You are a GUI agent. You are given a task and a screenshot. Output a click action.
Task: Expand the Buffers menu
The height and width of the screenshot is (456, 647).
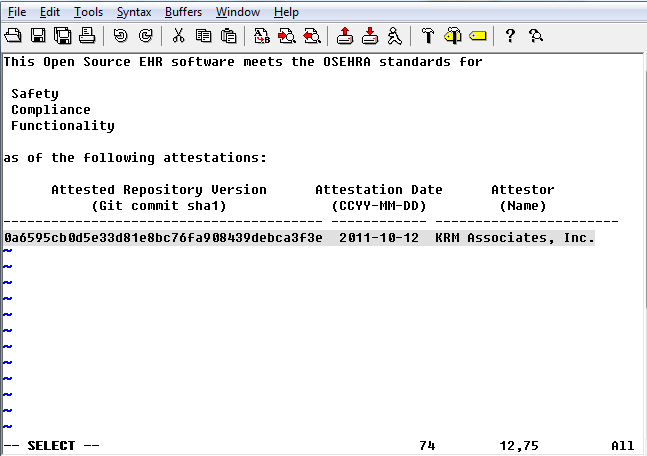(x=183, y=12)
